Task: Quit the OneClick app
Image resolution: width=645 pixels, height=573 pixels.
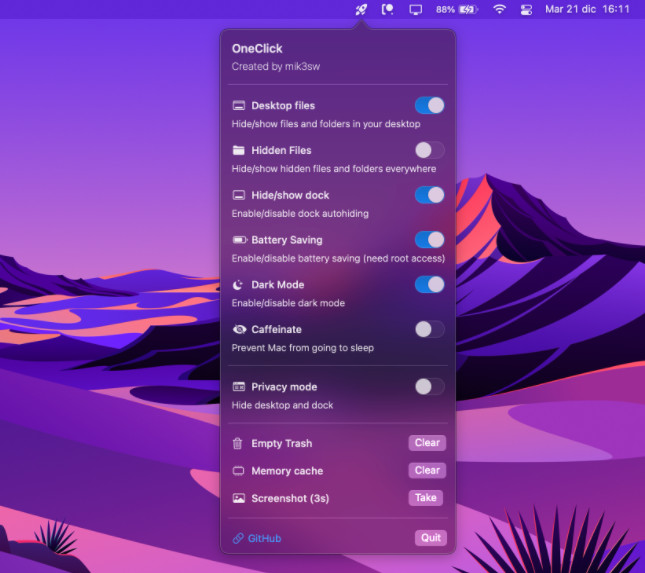Action: pyautogui.click(x=431, y=538)
